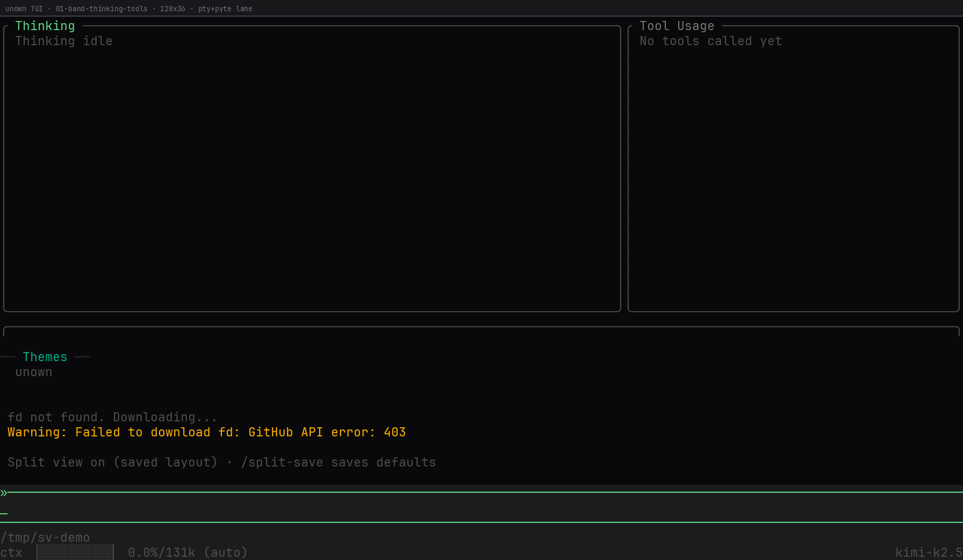This screenshot has width=963, height=560.
Task: Click 'fd not found. Downloading...' message
Action: 112,417
